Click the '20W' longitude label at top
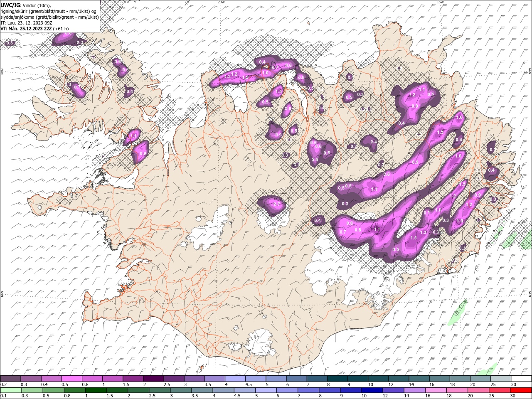Image resolution: width=532 pixels, height=399 pixels. pyautogui.click(x=221, y=2)
